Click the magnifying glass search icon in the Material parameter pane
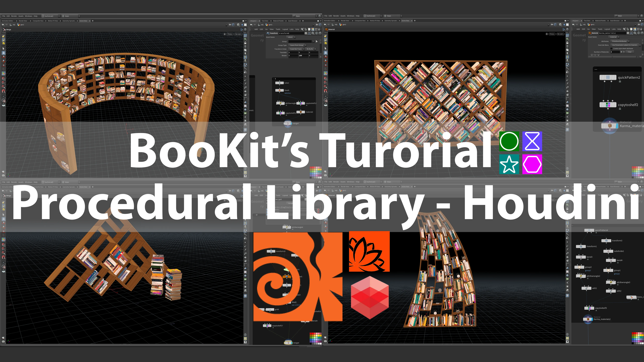The image size is (644, 362). click(635, 33)
